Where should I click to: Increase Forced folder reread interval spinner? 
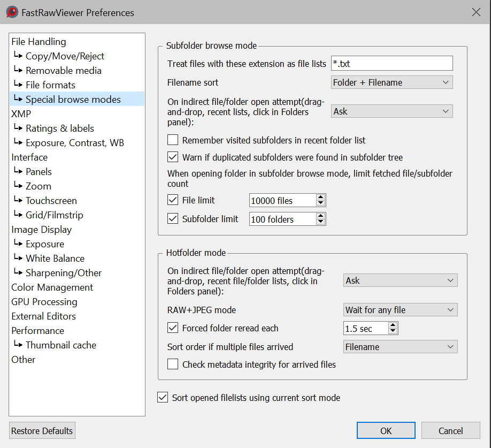coord(393,325)
